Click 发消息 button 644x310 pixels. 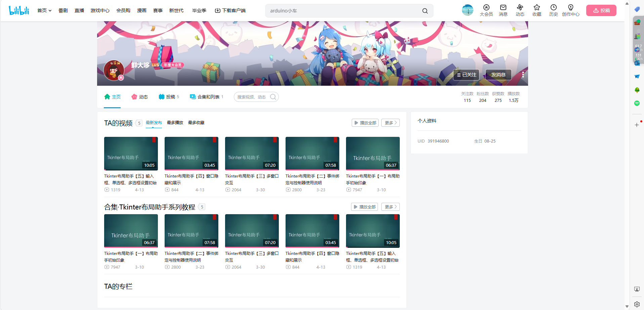click(x=498, y=75)
